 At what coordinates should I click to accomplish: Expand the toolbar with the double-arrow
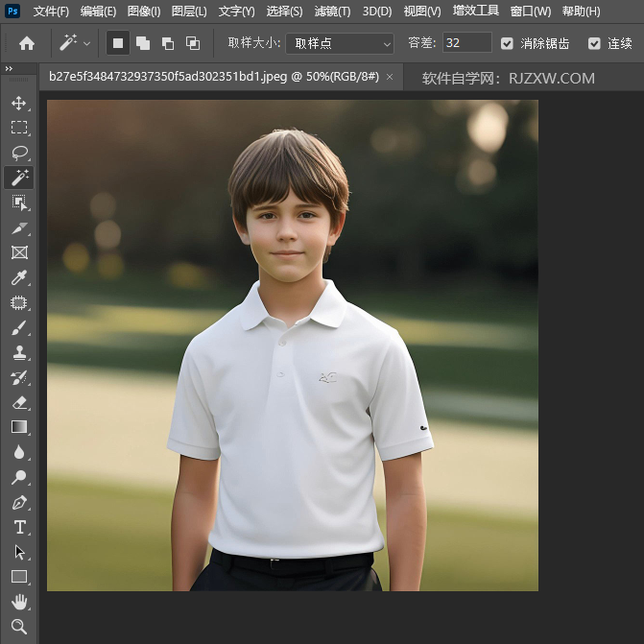point(9,69)
